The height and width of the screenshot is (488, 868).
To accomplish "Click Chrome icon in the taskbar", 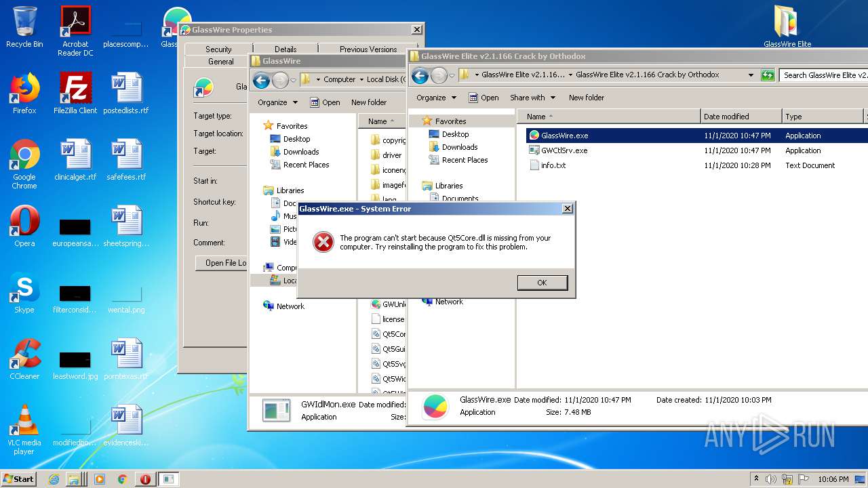I will click(x=122, y=479).
